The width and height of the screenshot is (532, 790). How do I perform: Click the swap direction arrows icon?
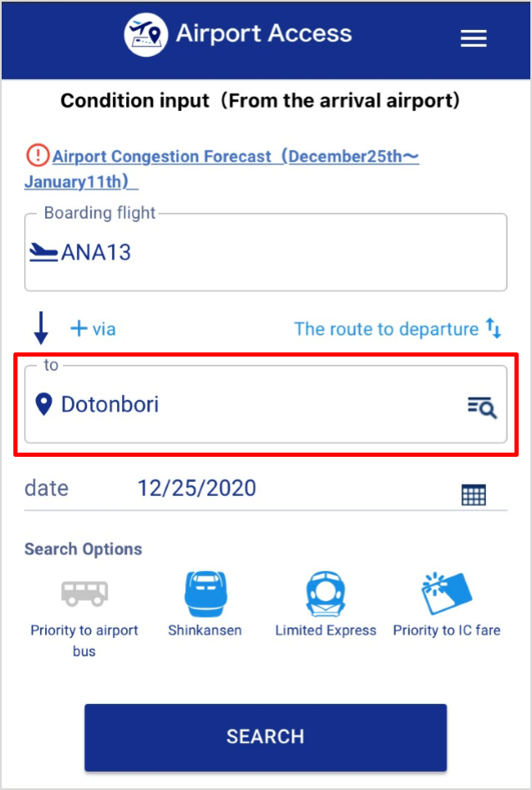coord(494,329)
